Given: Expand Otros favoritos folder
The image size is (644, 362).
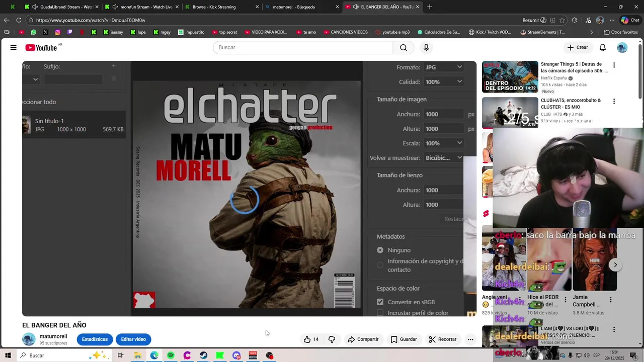Looking at the screenshot, I should (621, 32).
